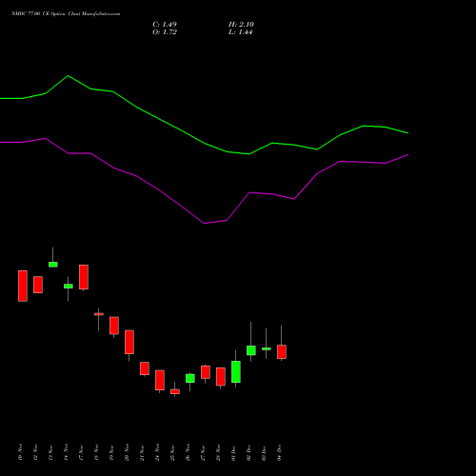Screen dimensions: 476x476
Task: Select the red candle for 12 Nov
Action: pos(38,285)
